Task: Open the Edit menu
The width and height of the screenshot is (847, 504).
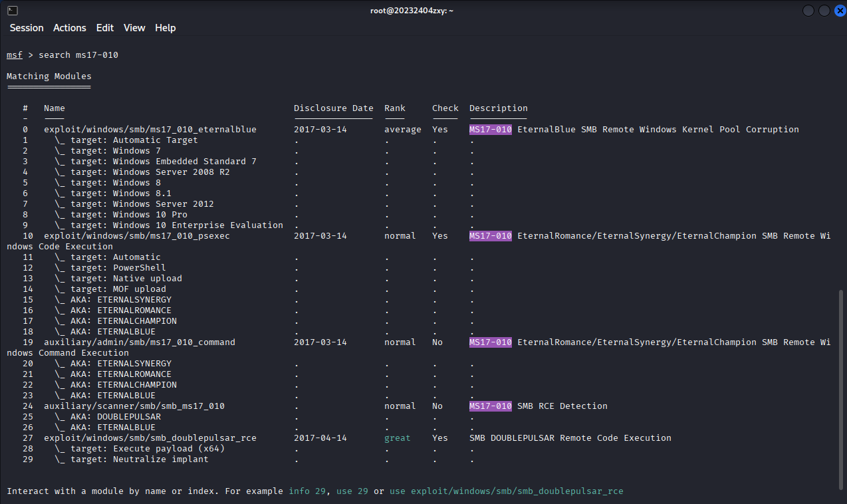Action: [105, 28]
